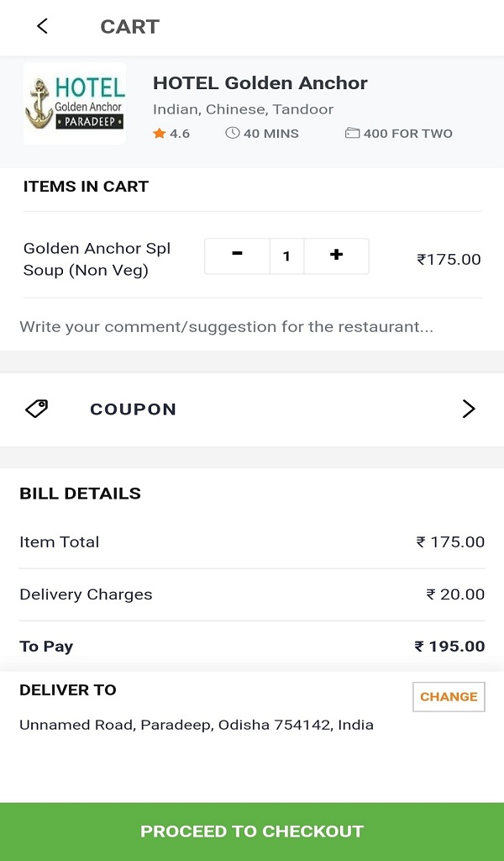Screen dimensions: 504x861
Task: Click the coupon tag icon
Action: (x=37, y=409)
